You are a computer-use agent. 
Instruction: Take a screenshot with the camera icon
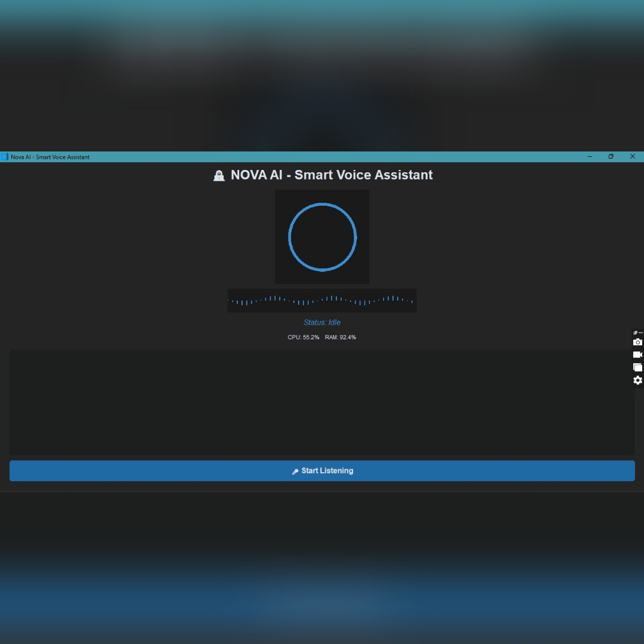coord(637,342)
